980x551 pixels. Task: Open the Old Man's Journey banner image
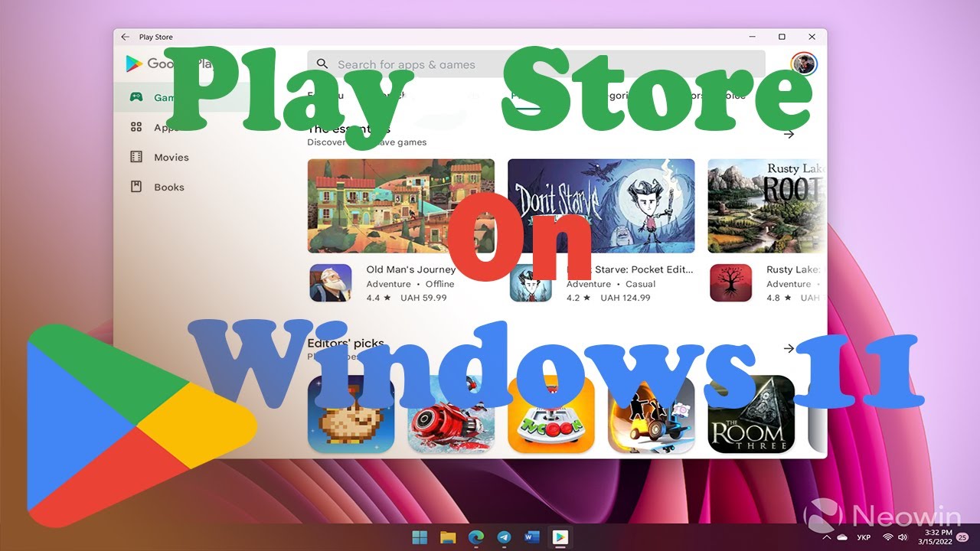(401, 206)
